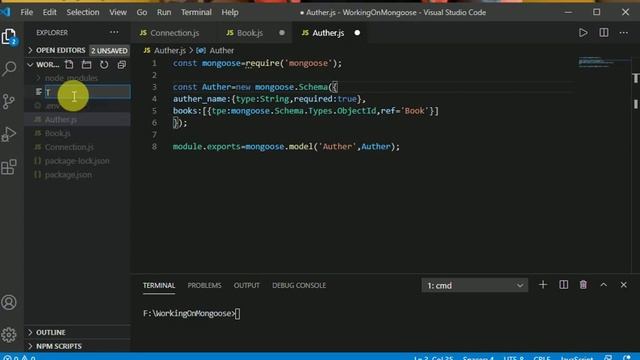
Task: Click module.exports on line 8
Action: [207, 147]
